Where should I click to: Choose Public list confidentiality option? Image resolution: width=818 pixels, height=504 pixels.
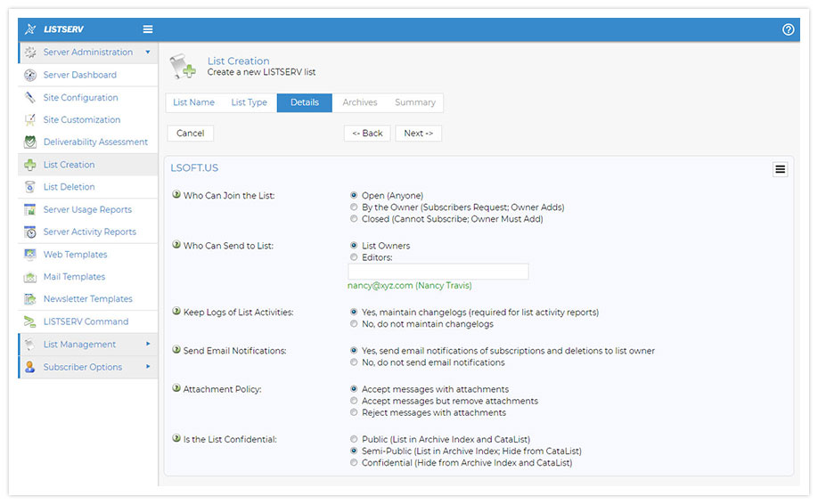[x=354, y=439]
